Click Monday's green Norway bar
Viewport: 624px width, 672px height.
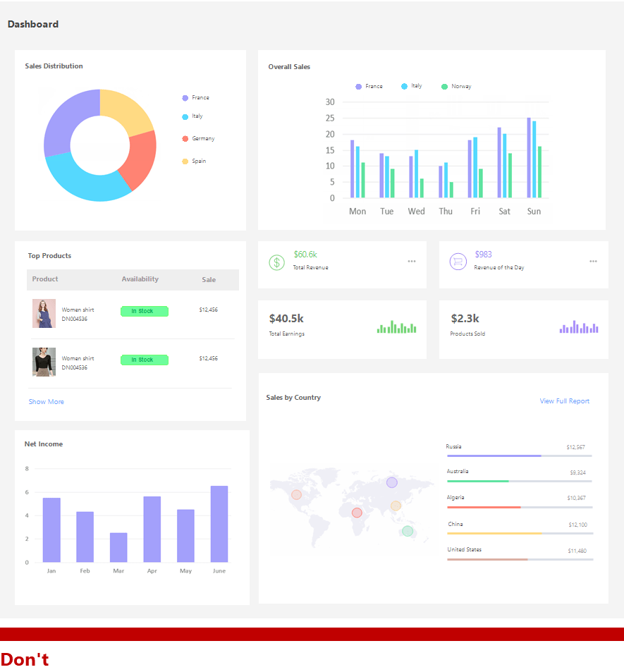[363, 180]
